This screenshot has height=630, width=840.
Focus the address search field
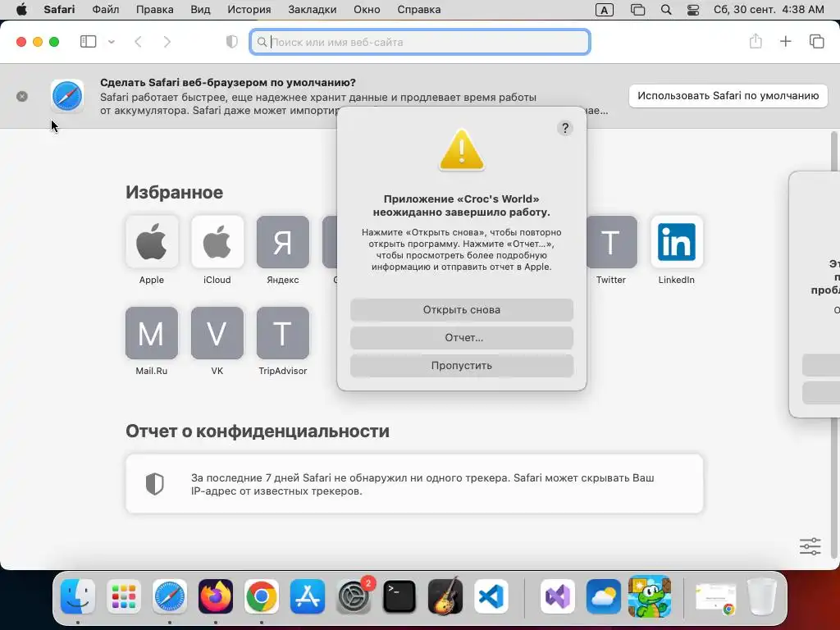(420, 42)
